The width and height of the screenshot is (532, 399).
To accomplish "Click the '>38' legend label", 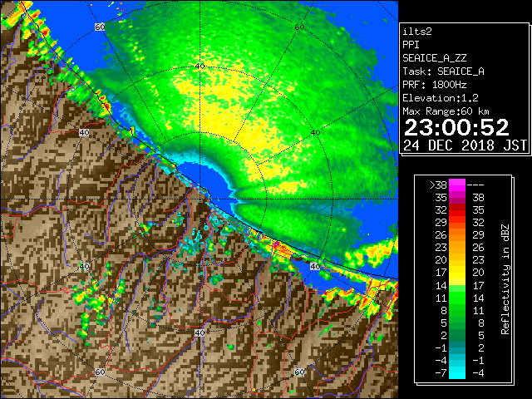I will [x=438, y=185].
